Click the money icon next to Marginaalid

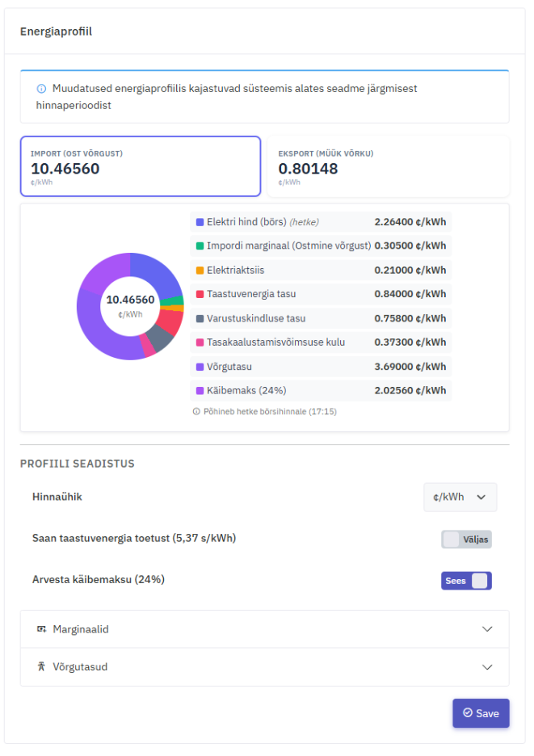(x=41, y=629)
